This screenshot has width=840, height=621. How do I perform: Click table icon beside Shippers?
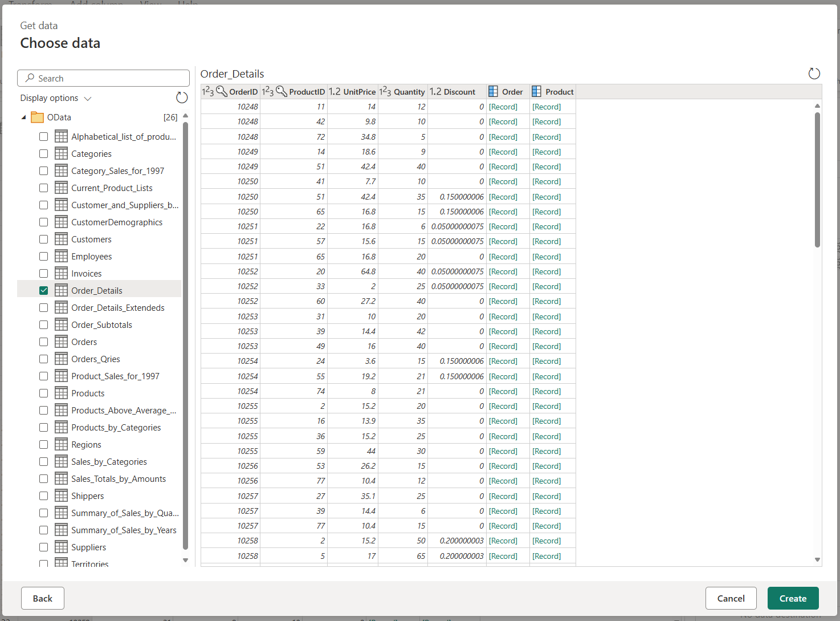[61, 496]
